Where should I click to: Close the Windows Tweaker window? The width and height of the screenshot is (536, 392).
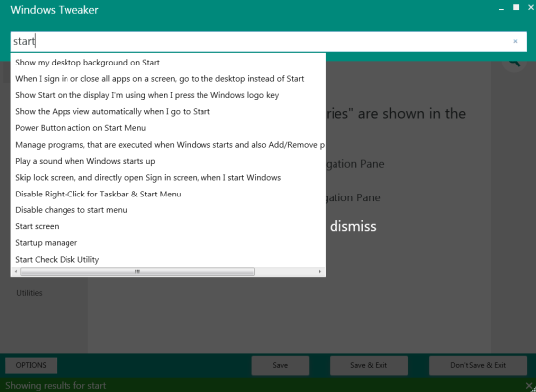(x=531, y=7)
